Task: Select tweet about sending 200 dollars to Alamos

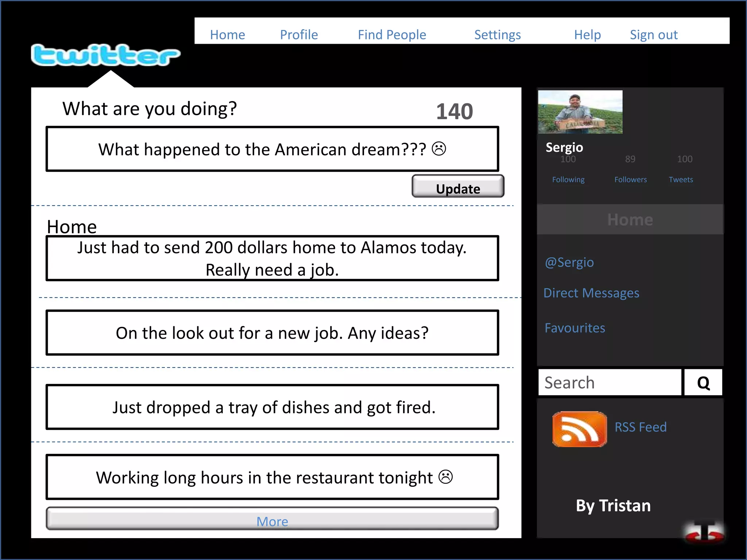Action: click(272, 258)
